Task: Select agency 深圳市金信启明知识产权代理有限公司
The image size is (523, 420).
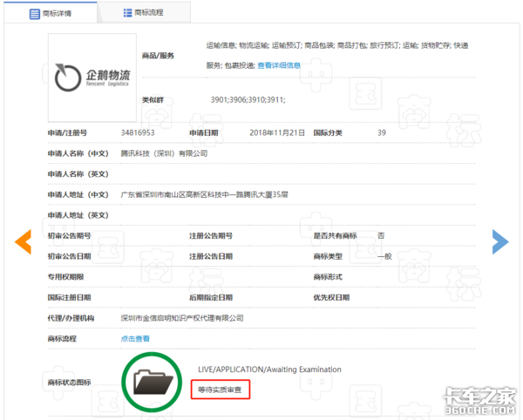Action: (182, 318)
